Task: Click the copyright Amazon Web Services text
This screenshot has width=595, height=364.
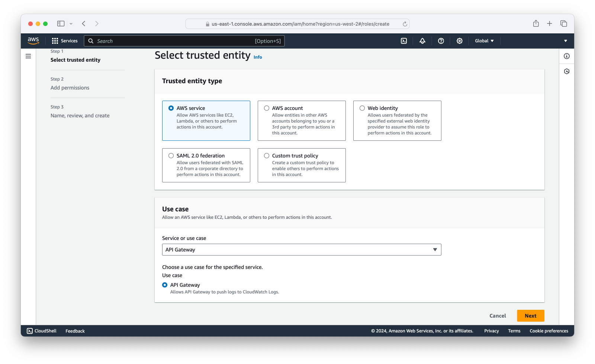Action: pos(422,331)
